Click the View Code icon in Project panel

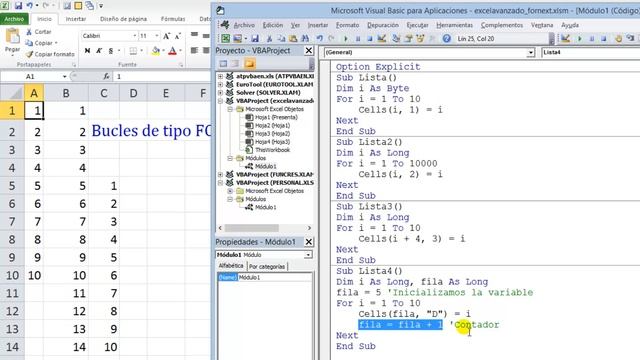coord(223,64)
